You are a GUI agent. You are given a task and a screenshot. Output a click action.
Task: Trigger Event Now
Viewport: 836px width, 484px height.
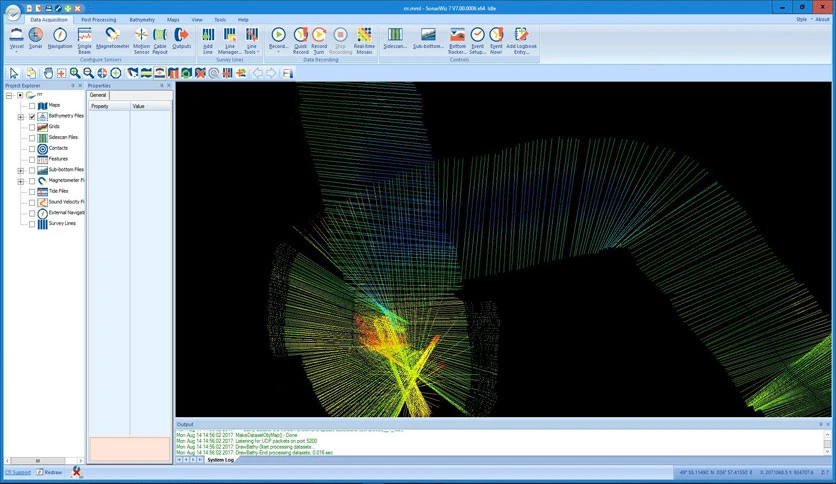[496, 41]
